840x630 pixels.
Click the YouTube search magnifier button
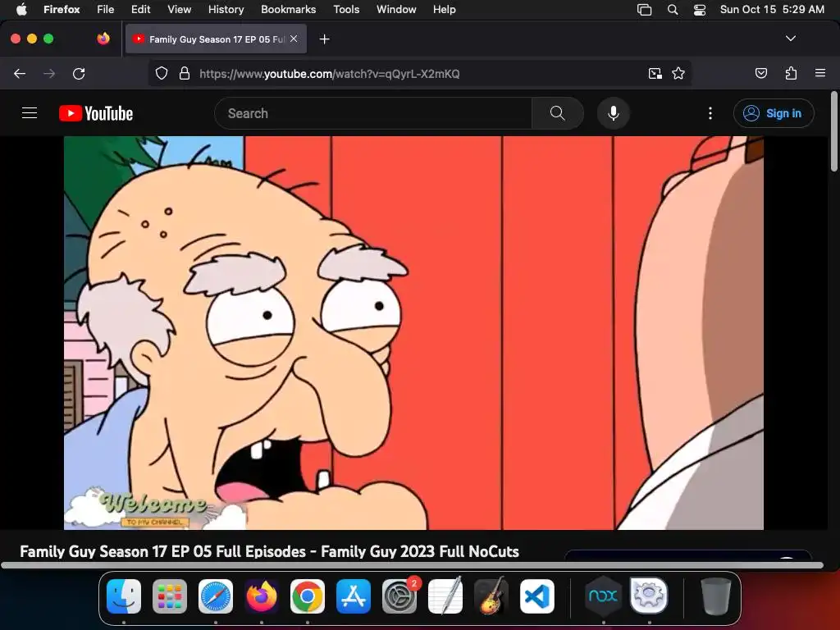pos(557,113)
